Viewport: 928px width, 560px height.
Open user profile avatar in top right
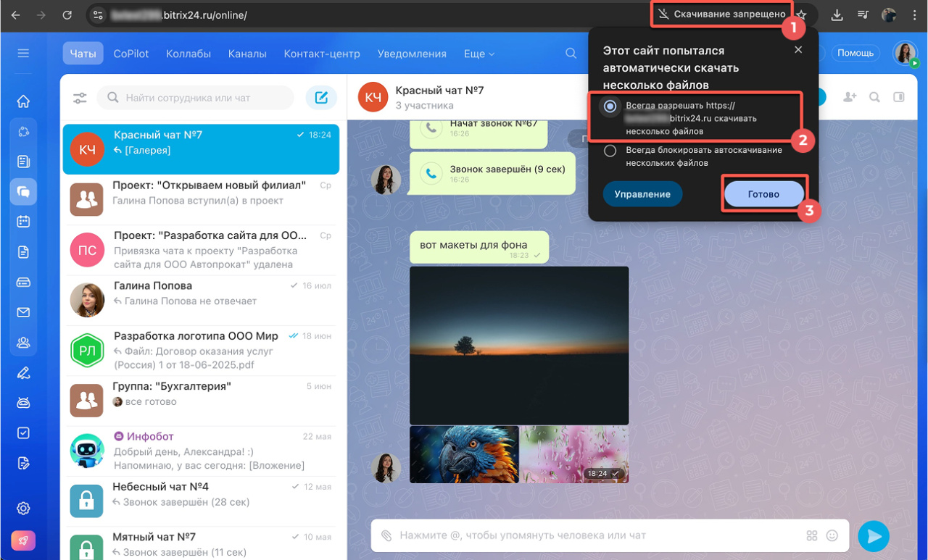[905, 53]
